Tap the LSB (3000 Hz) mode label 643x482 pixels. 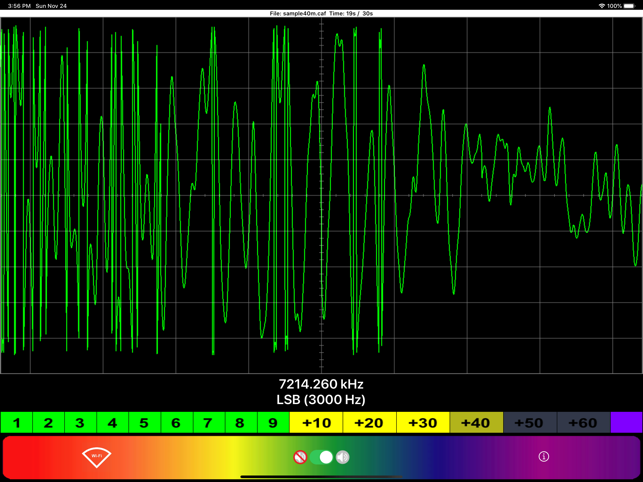[321, 400]
